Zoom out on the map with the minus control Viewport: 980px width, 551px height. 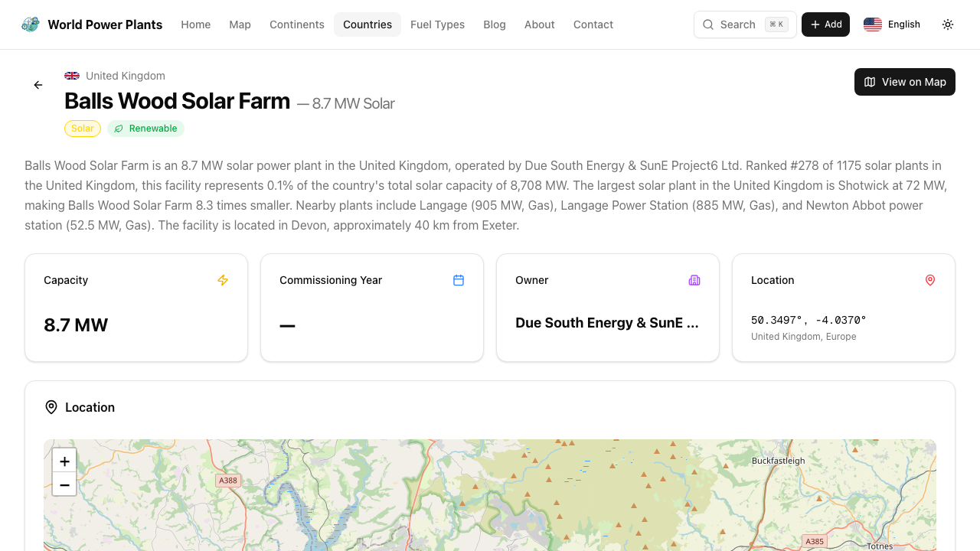pos(64,484)
